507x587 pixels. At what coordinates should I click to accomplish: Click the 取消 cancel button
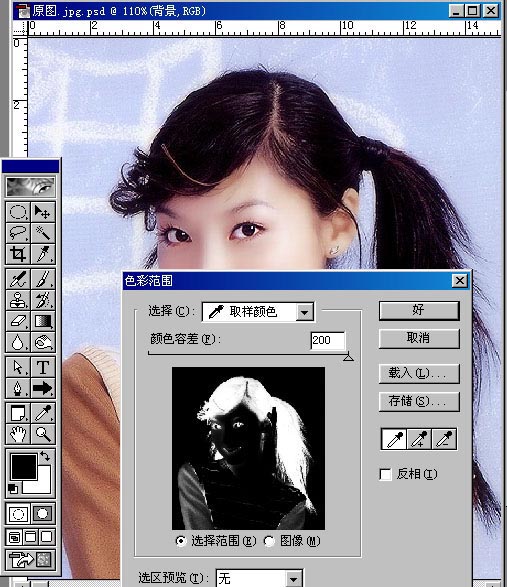click(419, 339)
